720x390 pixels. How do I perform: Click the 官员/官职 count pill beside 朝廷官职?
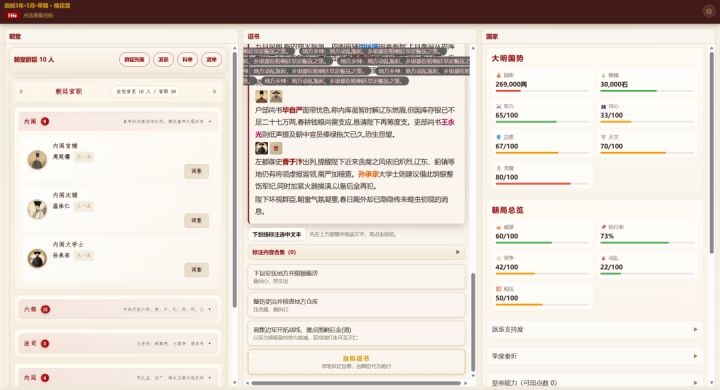[x=146, y=91]
